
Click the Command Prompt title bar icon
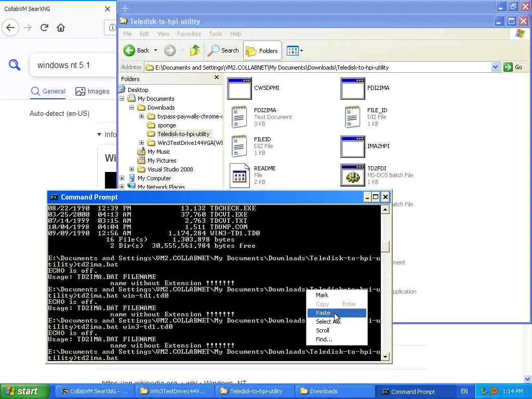pos(54,197)
